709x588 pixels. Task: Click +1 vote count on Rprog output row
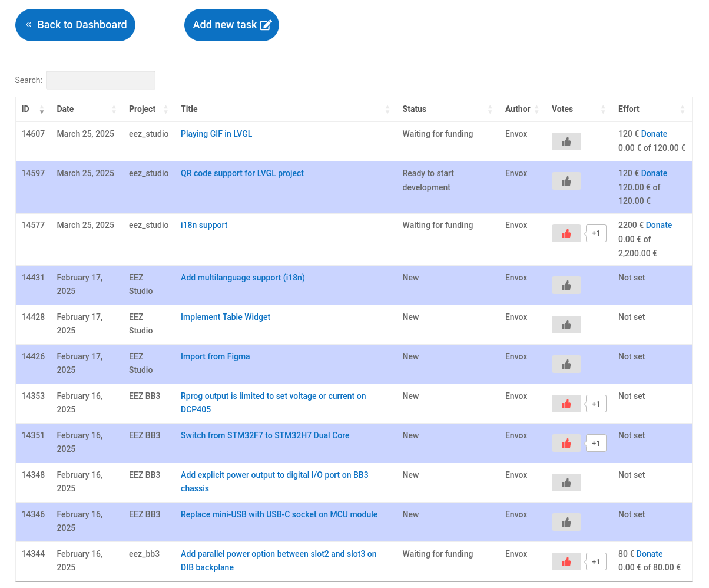tap(596, 404)
